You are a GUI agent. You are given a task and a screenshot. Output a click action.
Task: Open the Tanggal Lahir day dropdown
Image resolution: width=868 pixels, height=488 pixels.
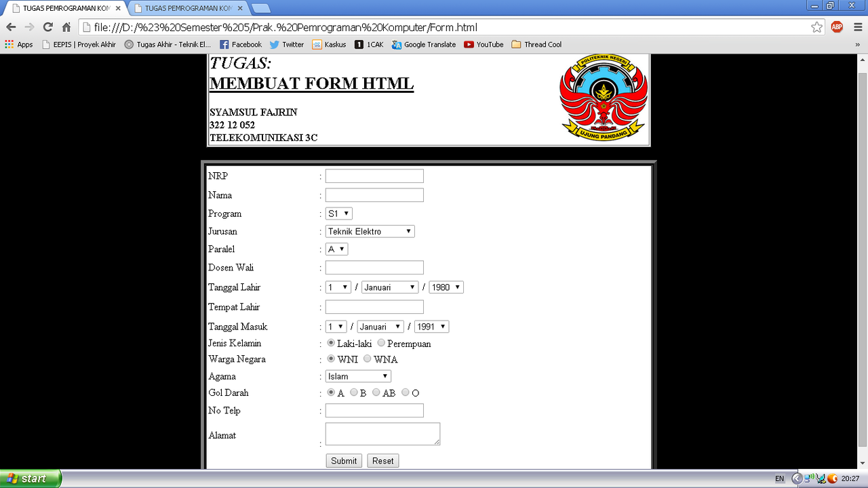[x=338, y=287]
